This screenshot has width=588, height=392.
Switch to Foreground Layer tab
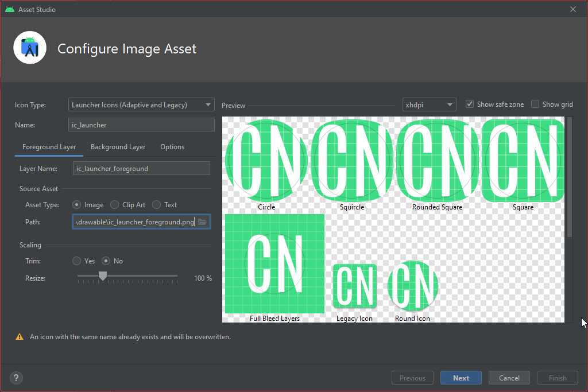pyautogui.click(x=49, y=147)
